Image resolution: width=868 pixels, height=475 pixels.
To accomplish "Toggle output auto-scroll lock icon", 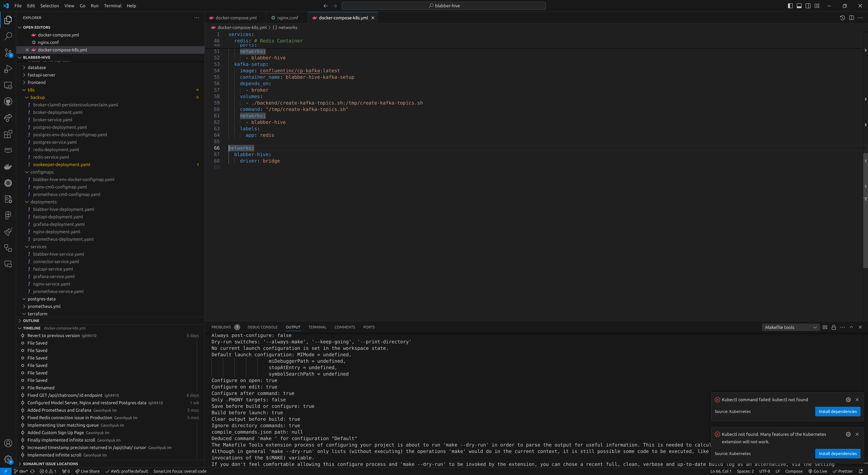I will [834, 327].
